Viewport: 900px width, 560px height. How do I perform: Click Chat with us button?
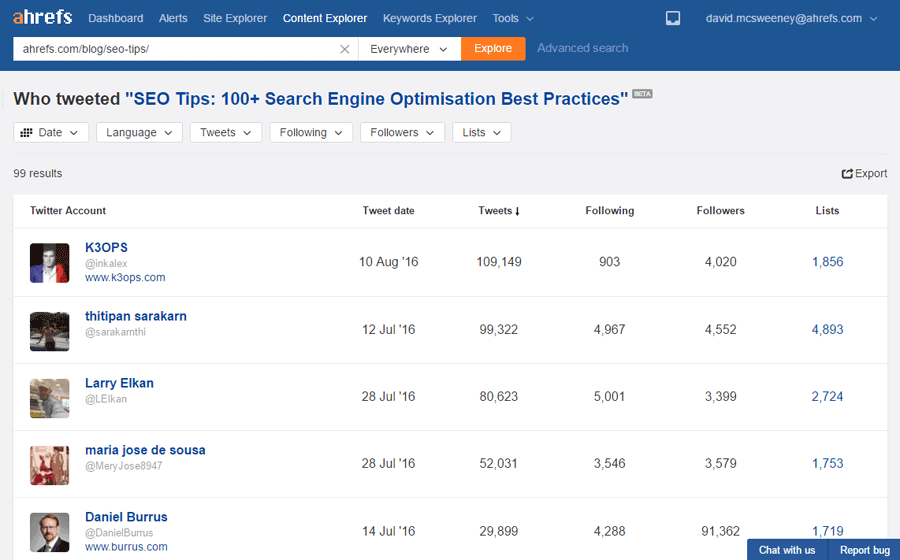tap(787, 550)
